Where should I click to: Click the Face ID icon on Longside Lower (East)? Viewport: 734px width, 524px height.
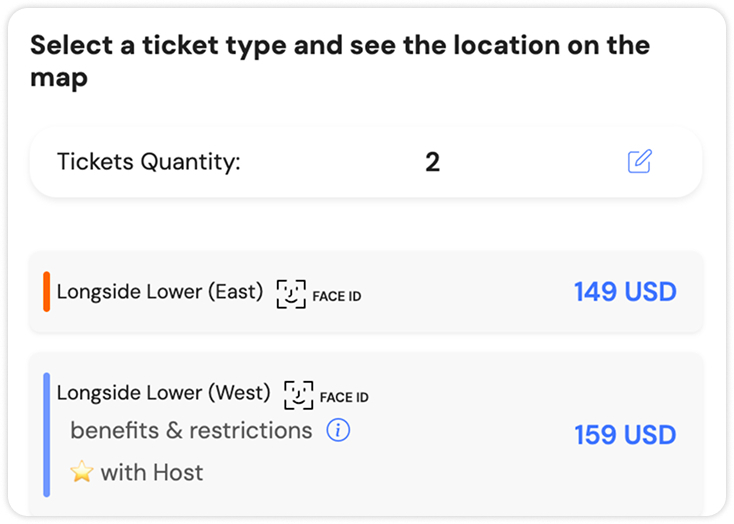[291, 293]
